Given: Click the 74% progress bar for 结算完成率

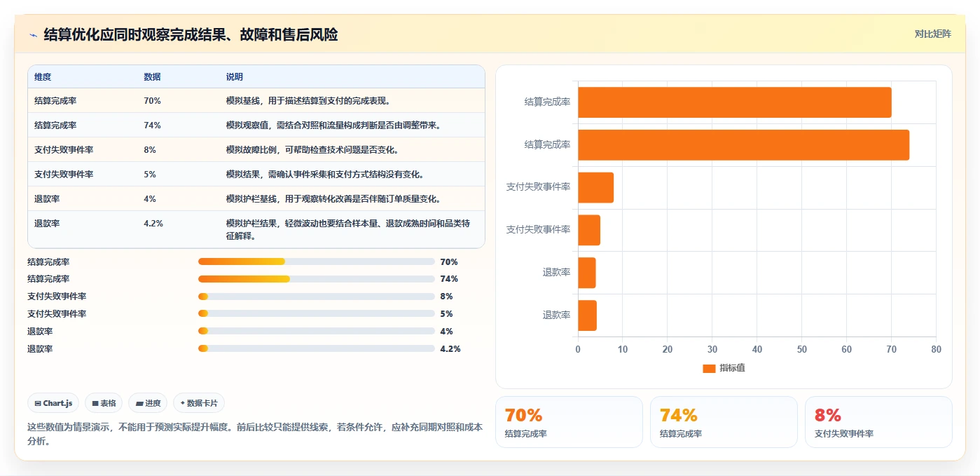Looking at the screenshot, I should pyautogui.click(x=317, y=279).
